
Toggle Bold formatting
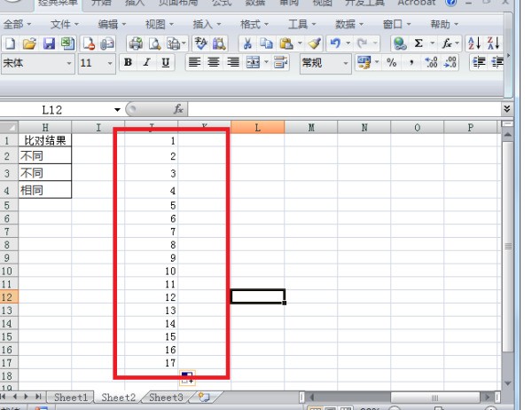[128, 62]
